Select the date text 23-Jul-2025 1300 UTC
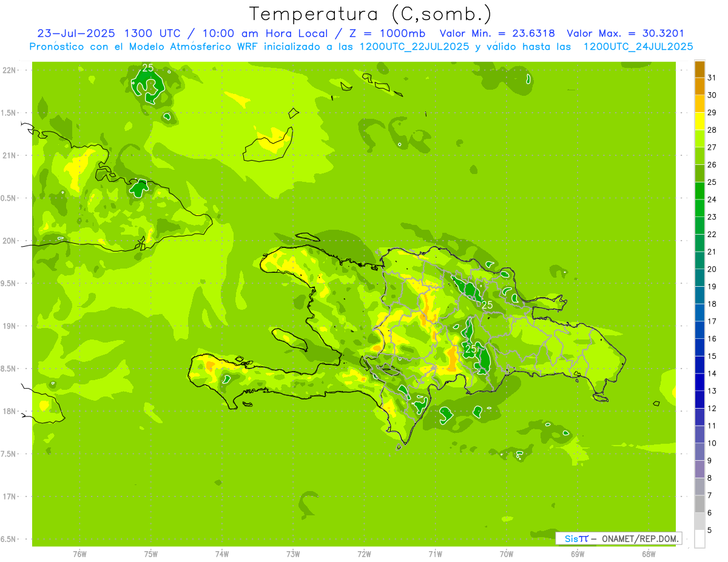Image resolution: width=728 pixels, height=562 pixels. 109,33
